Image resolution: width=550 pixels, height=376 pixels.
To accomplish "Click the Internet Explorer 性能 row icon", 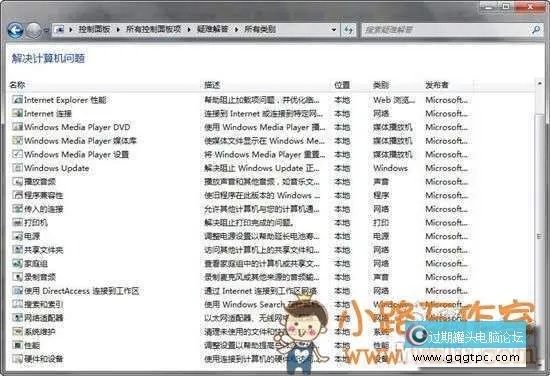I will click(17, 100).
